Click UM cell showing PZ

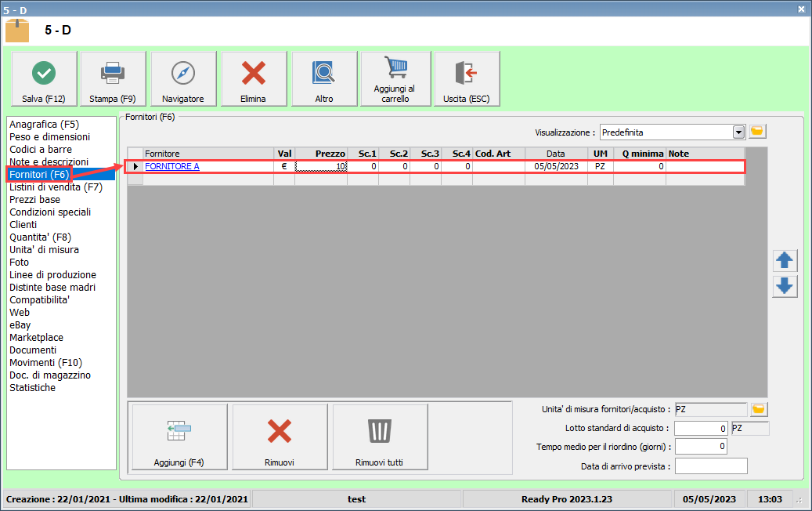601,166
